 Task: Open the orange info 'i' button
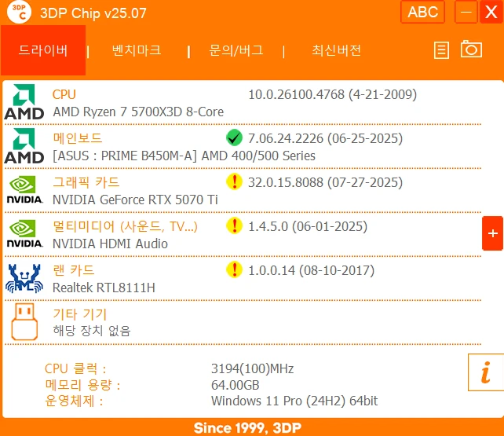click(486, 372)
